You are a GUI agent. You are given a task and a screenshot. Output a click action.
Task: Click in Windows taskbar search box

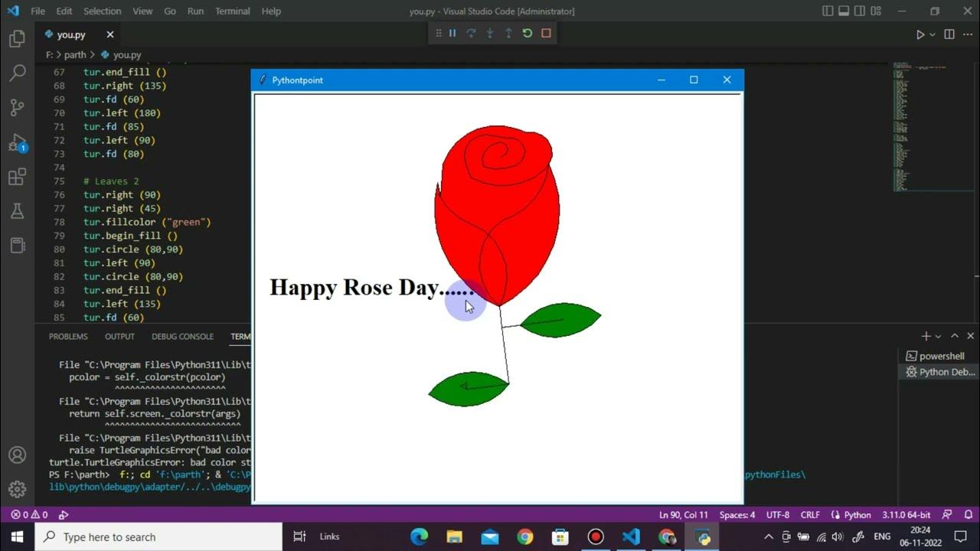click(158, 537)
